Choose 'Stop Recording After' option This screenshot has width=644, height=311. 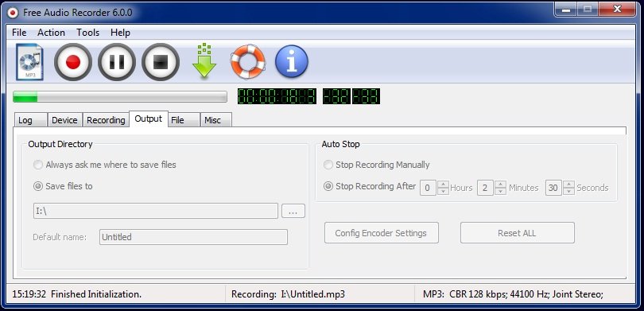click(370, 186)
